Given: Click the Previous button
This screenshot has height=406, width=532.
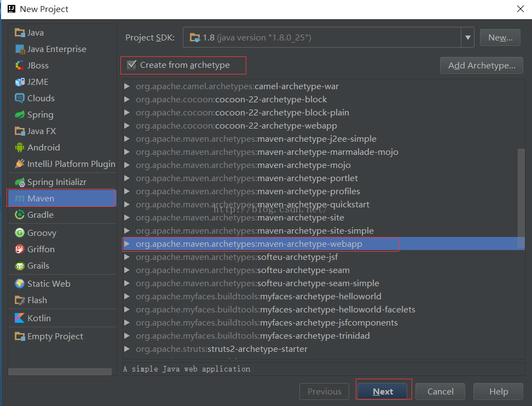Looking at the screenshot, I should point(325,391).
